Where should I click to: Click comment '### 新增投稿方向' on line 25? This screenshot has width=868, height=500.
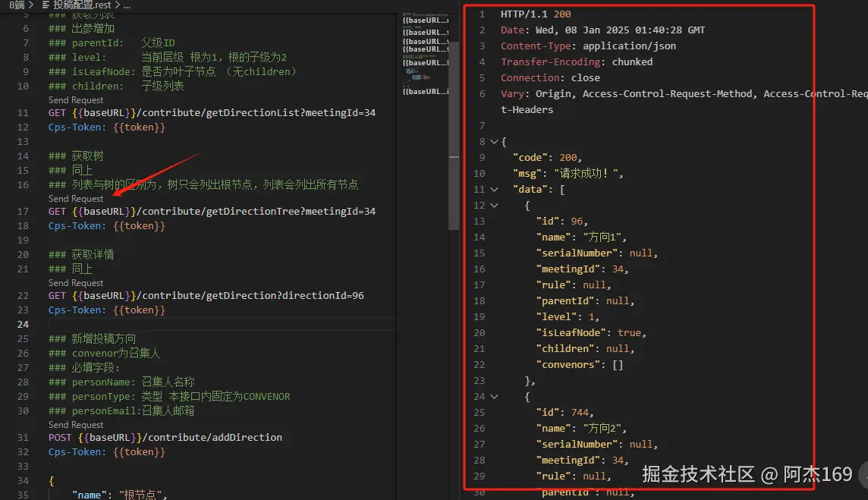92,338
